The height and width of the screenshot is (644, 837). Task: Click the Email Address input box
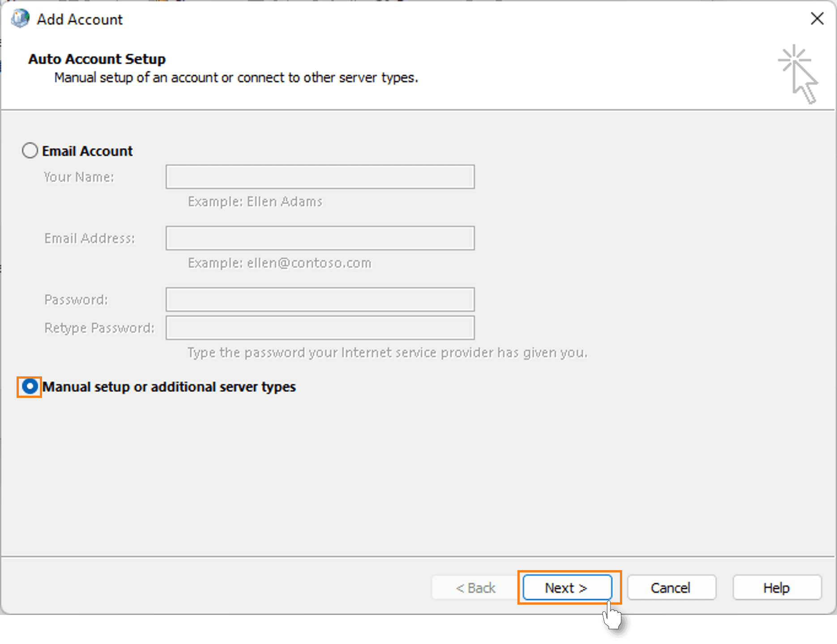click(x=320, y=238)
